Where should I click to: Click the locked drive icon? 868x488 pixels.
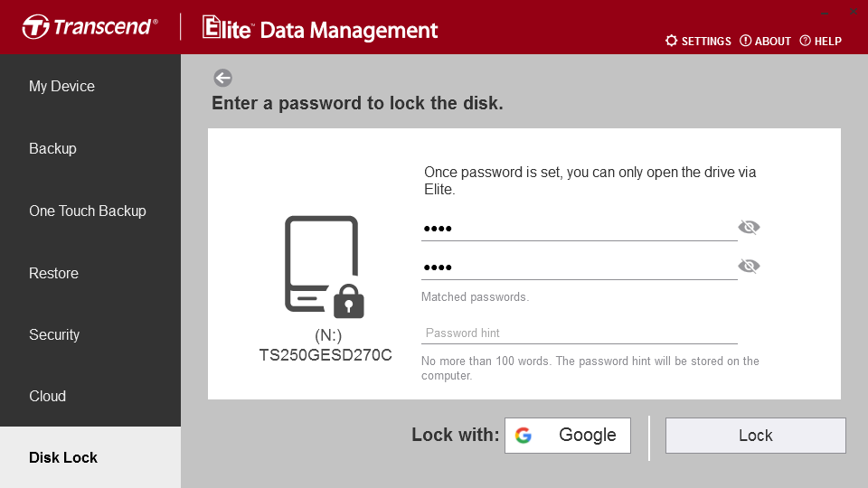tap(325, 267)
